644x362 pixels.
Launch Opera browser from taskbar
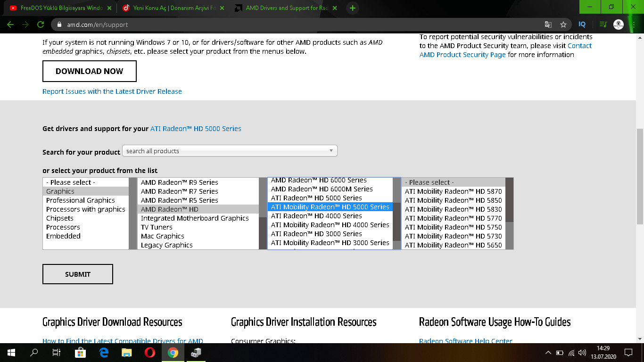[150, 353]
